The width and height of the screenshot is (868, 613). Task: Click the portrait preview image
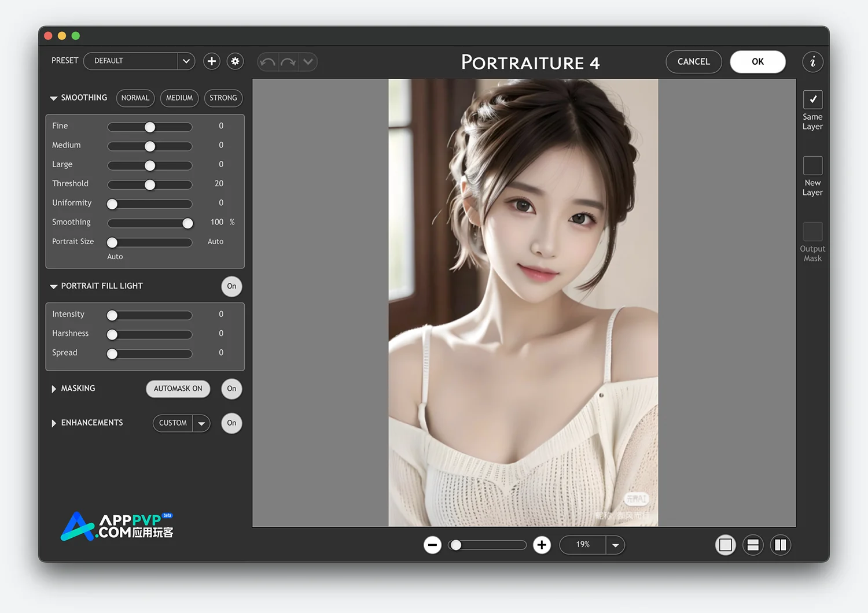tap(523, 303)
